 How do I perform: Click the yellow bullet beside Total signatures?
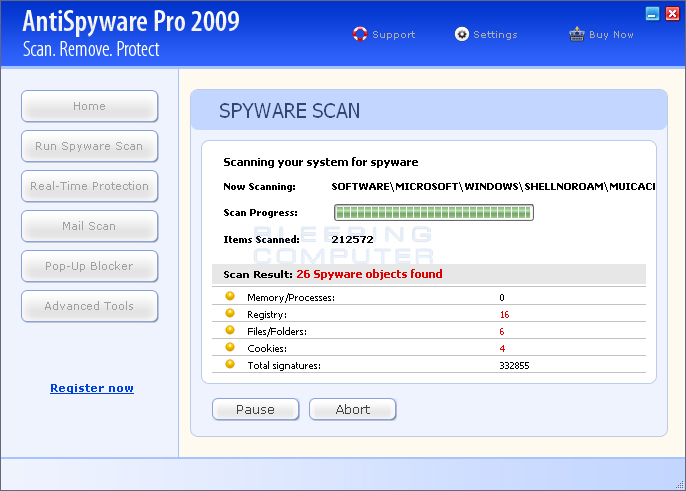coord(230,365)
